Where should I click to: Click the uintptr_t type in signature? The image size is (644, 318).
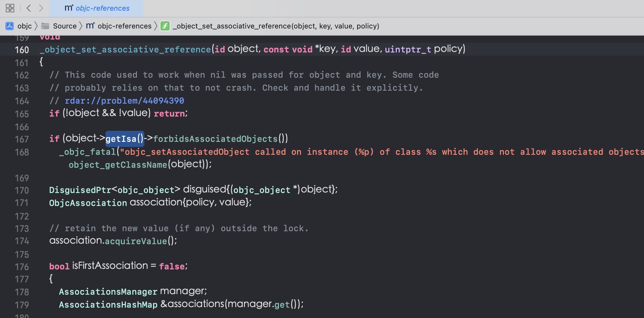[x=408, y=50]
